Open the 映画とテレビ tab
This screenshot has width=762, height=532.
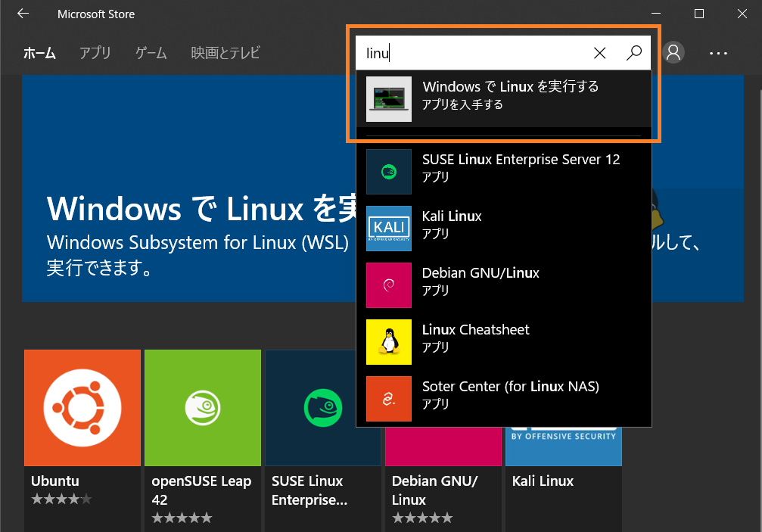[x=225, y=53]
